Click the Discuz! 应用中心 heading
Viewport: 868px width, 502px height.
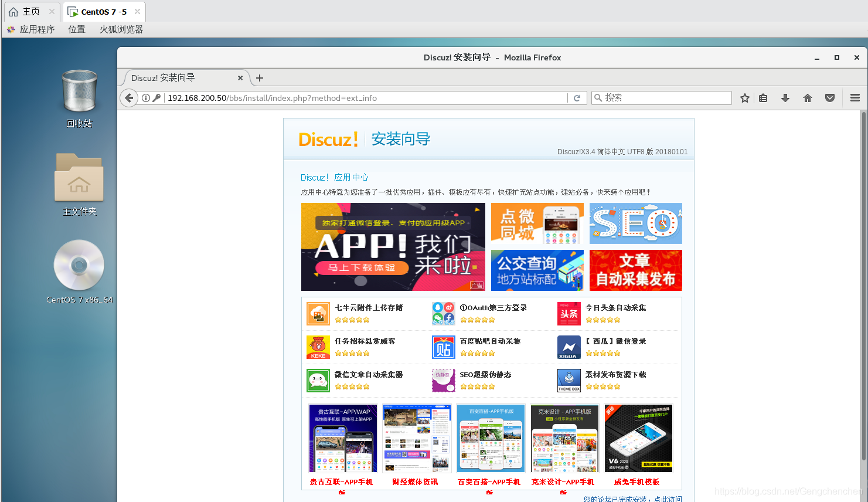[334, 177]
